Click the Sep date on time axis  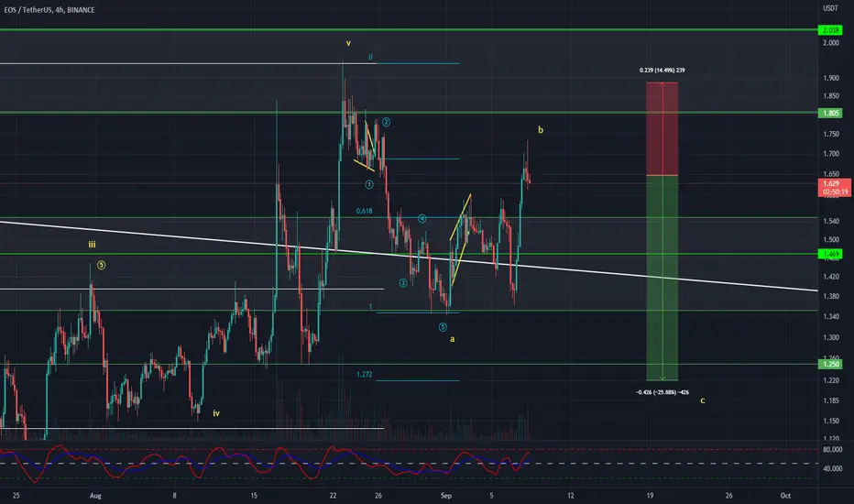(x=446, y=496)
